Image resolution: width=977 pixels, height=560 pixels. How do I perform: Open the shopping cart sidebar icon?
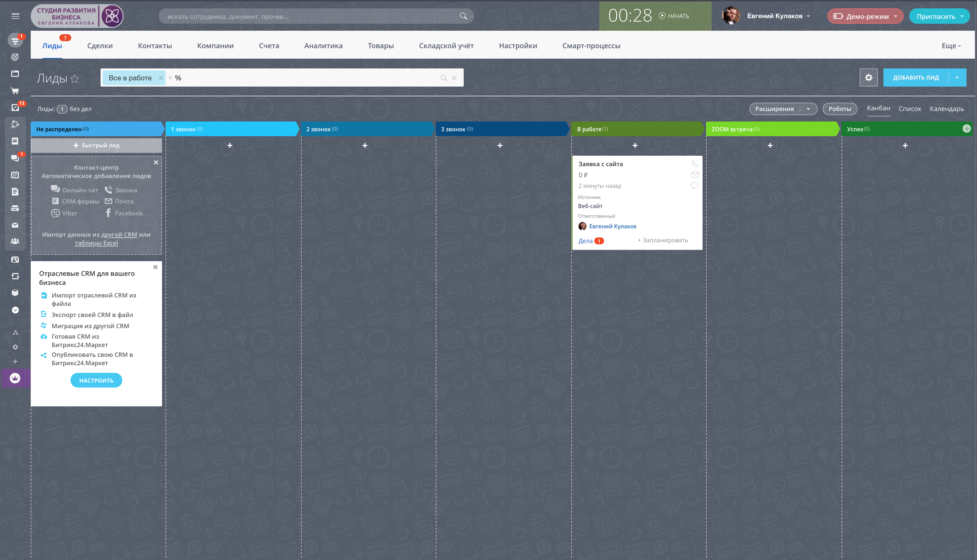click(x=15, y=91)
